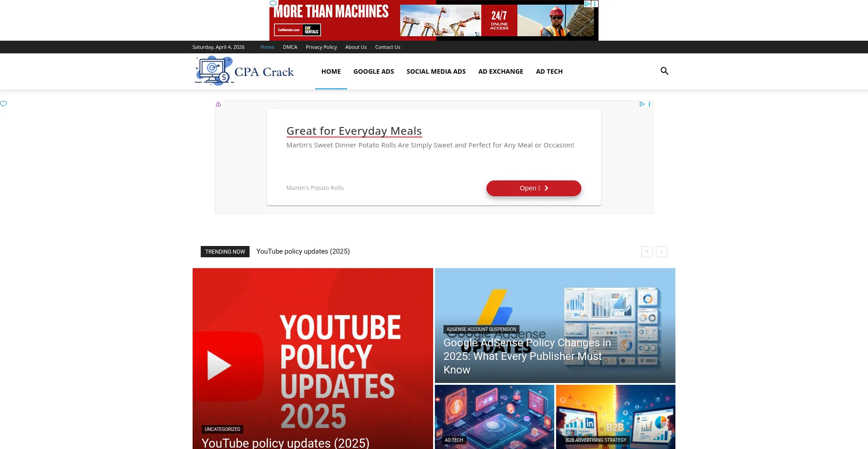Click the AdChoices icon on Martin's ad
This screenshot has width=868, height=449.
click(642, 104)
